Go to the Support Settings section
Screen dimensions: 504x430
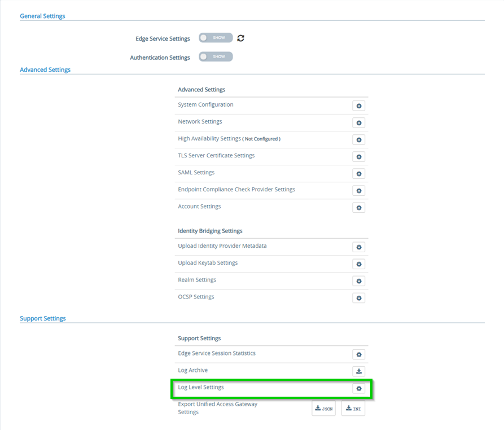coord(43,318)
